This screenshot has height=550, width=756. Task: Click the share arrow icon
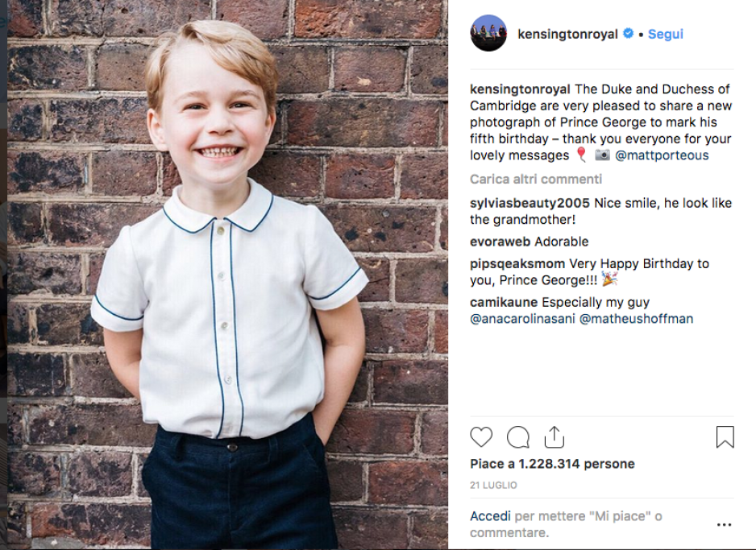tap(554, 436)
